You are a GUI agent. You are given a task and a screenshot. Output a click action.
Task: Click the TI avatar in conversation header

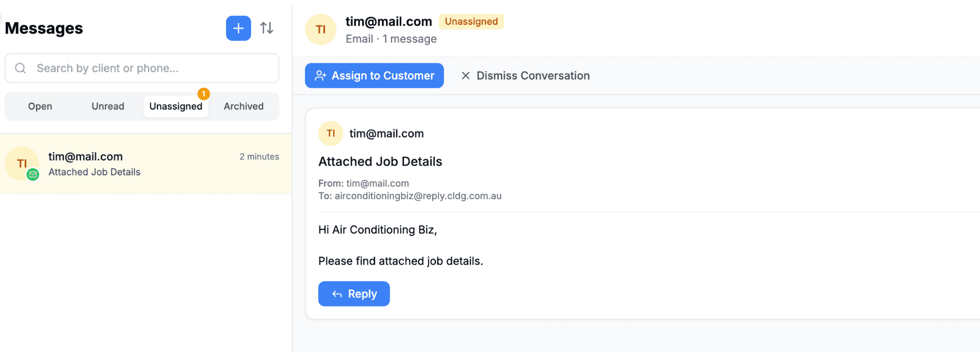[x=321, y=29]
